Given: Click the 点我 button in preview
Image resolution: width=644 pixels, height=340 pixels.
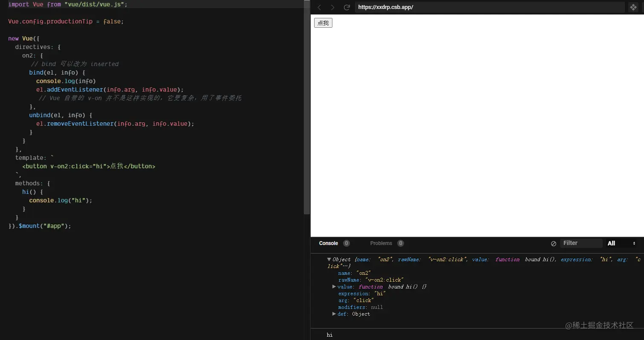Looking at the screenshot, I should (x=323, y=23).
